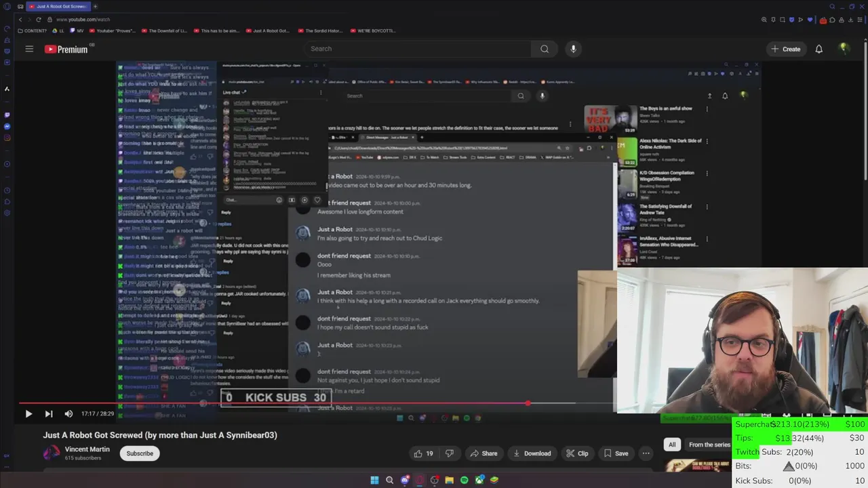Start voice search with microphone

point(573,49)
